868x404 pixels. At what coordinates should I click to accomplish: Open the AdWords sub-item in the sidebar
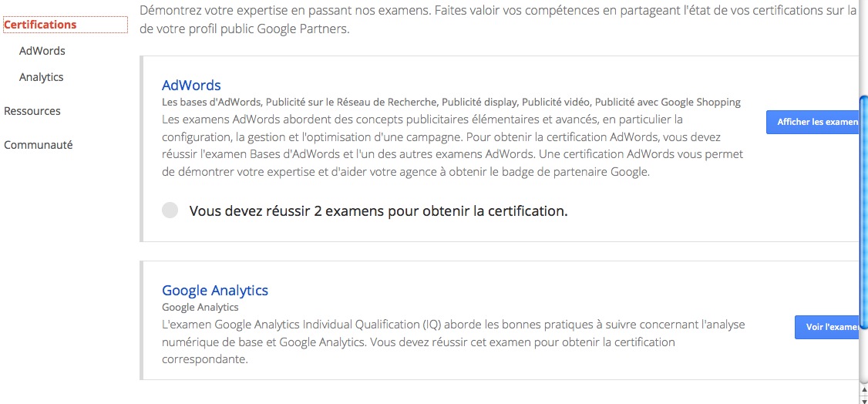pos(42,51)
